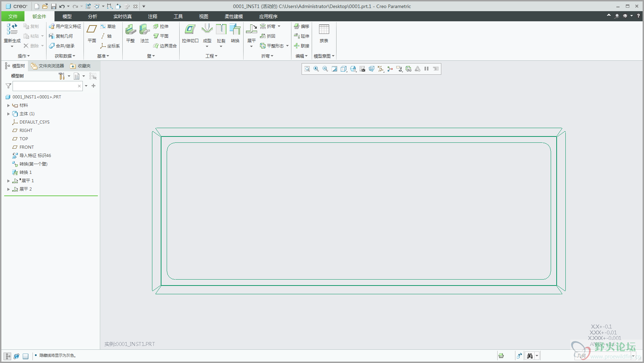Expand the Engineering (工程) group menu

211,56
